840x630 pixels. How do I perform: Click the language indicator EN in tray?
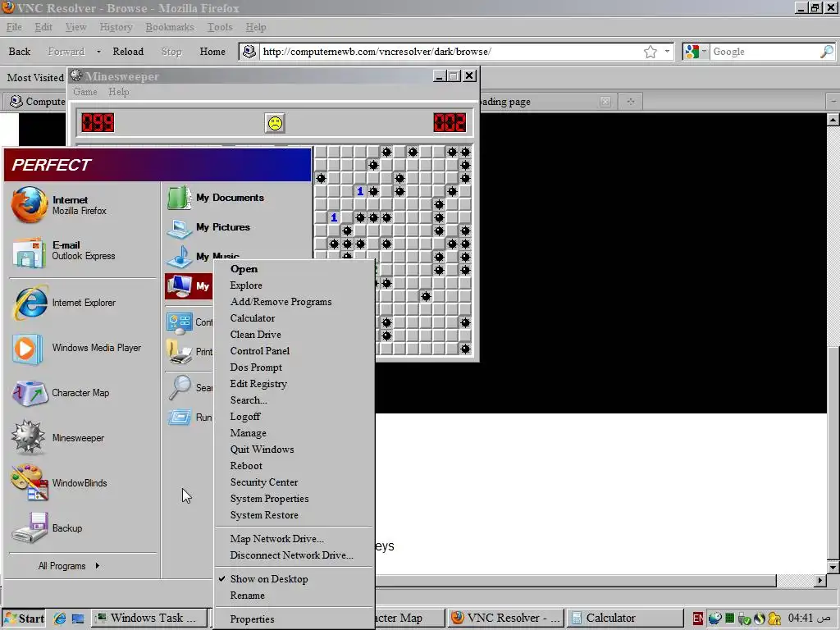pyautogui.click(x=698, y=619)
